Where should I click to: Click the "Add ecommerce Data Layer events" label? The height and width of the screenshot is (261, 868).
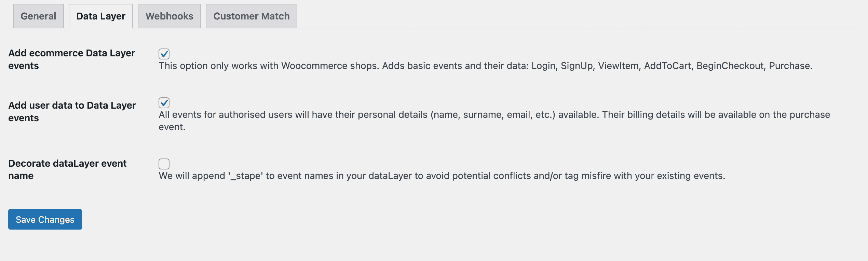[x=71, y=59]
